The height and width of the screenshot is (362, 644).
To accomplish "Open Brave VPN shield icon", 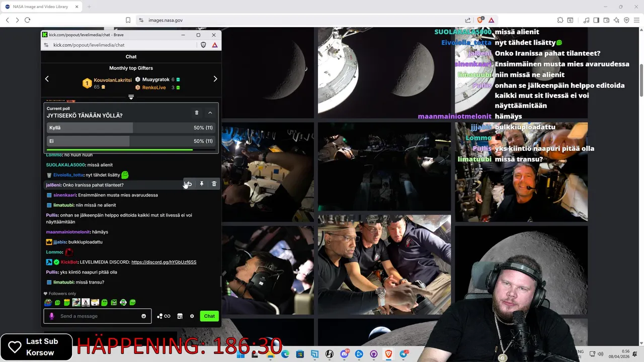I will point(626,20).
